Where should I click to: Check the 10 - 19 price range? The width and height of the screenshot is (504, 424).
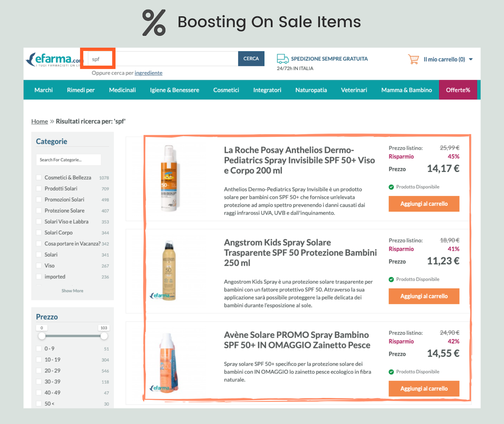pos(39,360)
